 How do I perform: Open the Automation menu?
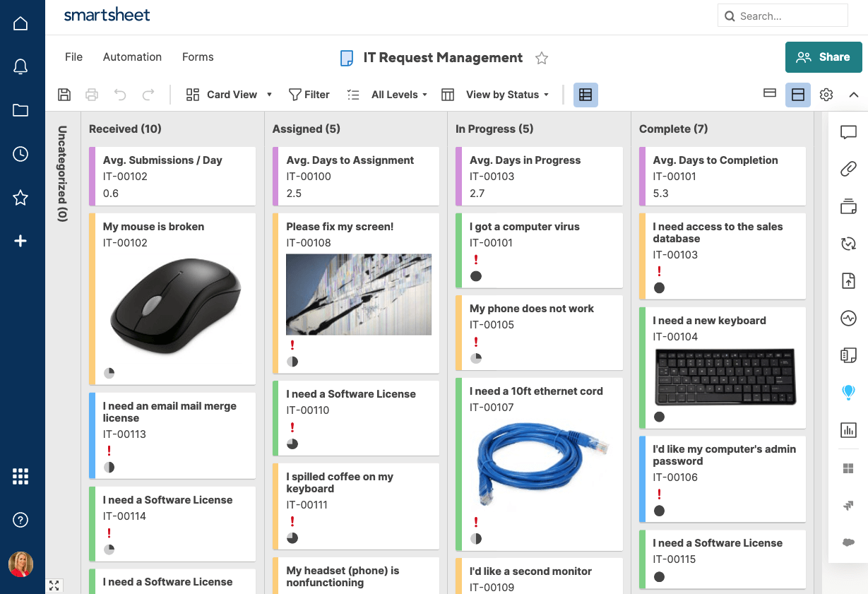[x=132, y=57]
